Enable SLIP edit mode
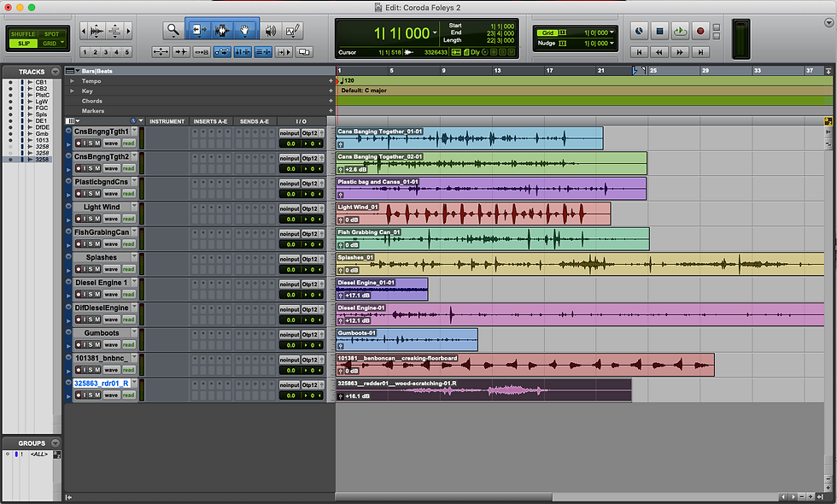The height and width of the screenshot is (504, 837). (x=24, y=44)
